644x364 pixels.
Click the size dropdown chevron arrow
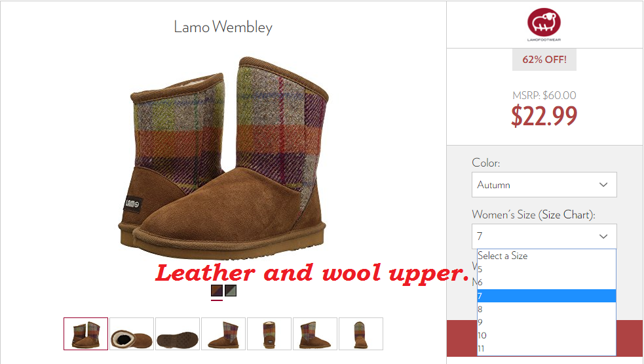tap(603, 236)
